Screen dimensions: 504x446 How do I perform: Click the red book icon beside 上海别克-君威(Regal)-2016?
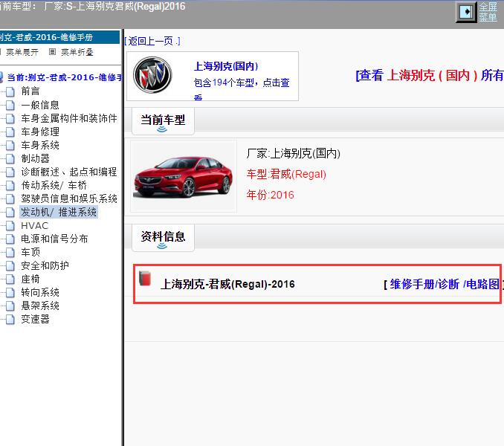click(x=145, y=278)
